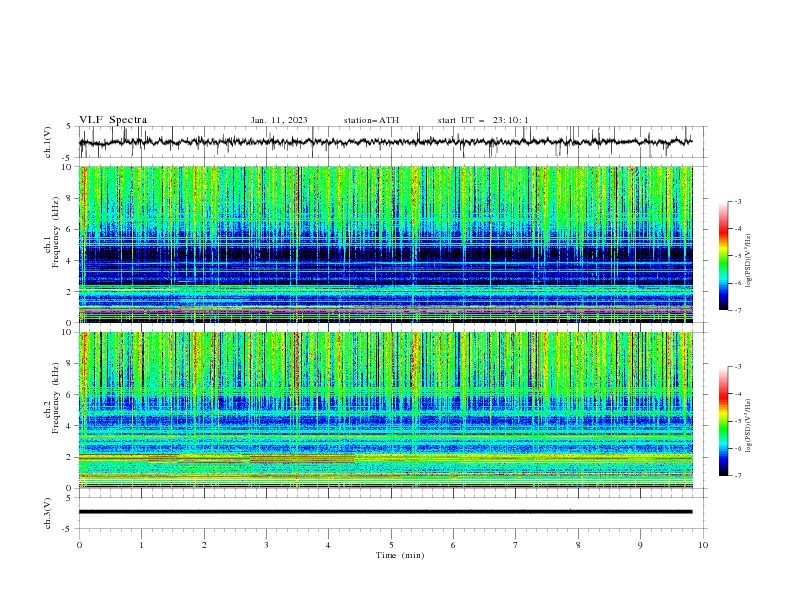The image size is (792, 612).
Task: Click inside the ch.2 spectrogram panel
Action: click(385, 410)
